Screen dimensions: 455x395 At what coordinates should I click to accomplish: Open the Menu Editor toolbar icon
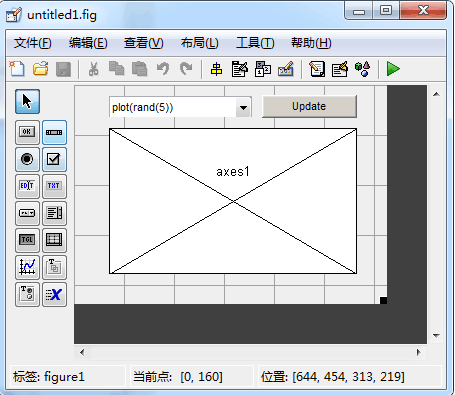point(240,69)
